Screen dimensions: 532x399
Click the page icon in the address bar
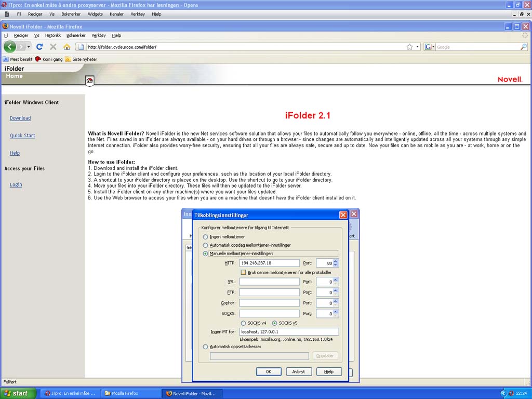[81, 47]
